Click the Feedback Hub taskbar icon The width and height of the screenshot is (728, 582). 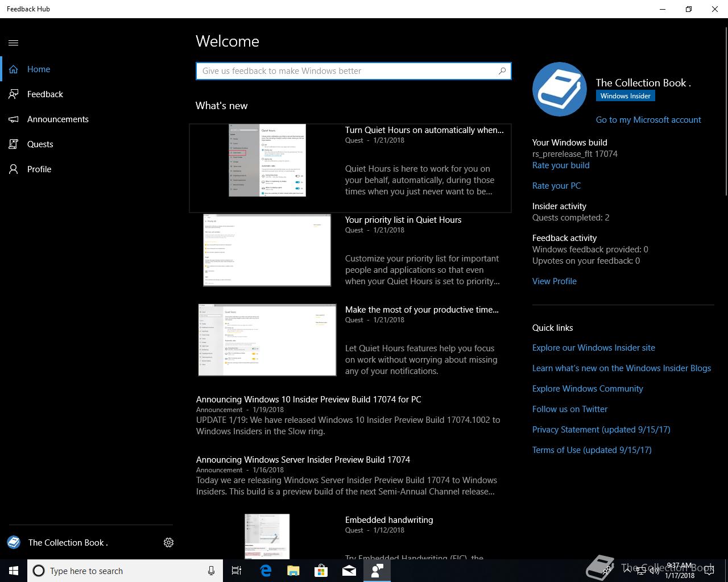click(377, 571)
